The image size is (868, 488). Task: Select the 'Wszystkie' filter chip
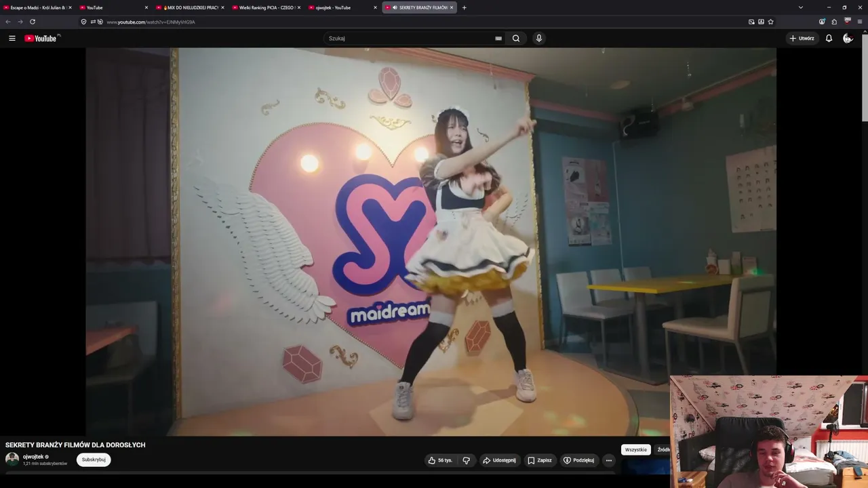[636, 449]
